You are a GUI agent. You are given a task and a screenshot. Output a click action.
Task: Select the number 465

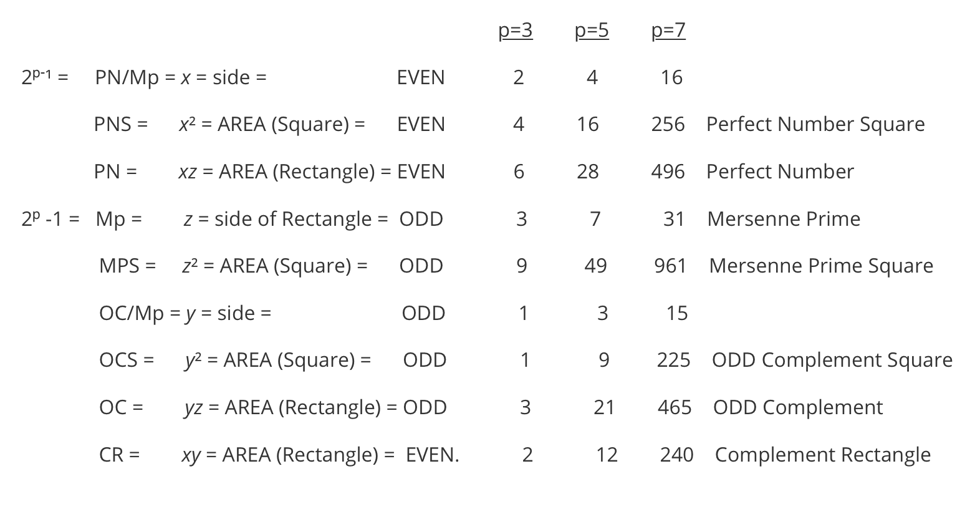(x=675, y=407)
